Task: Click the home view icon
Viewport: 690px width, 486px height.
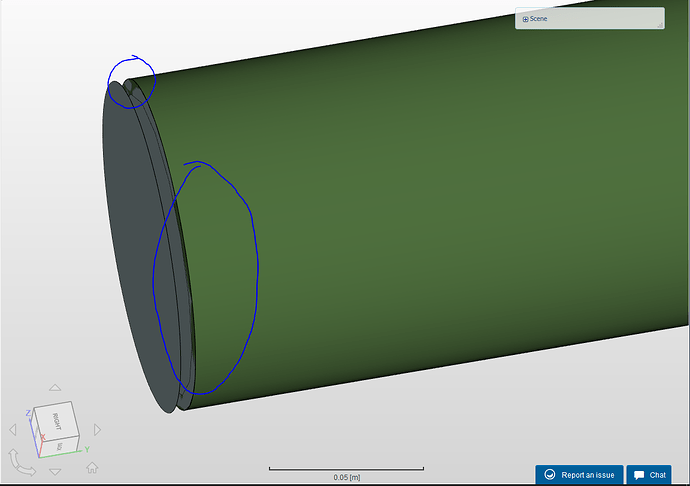Action: [92, 467]
